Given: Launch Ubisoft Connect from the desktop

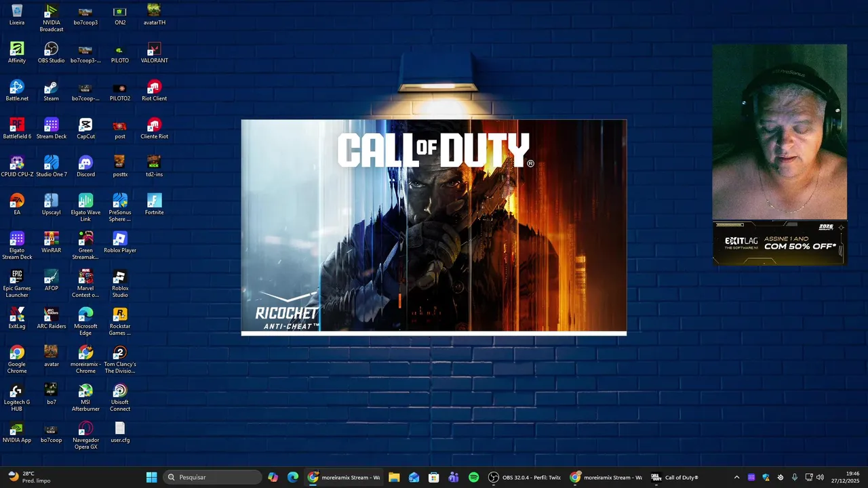Looking at the screenshot, I should point(120,398).
